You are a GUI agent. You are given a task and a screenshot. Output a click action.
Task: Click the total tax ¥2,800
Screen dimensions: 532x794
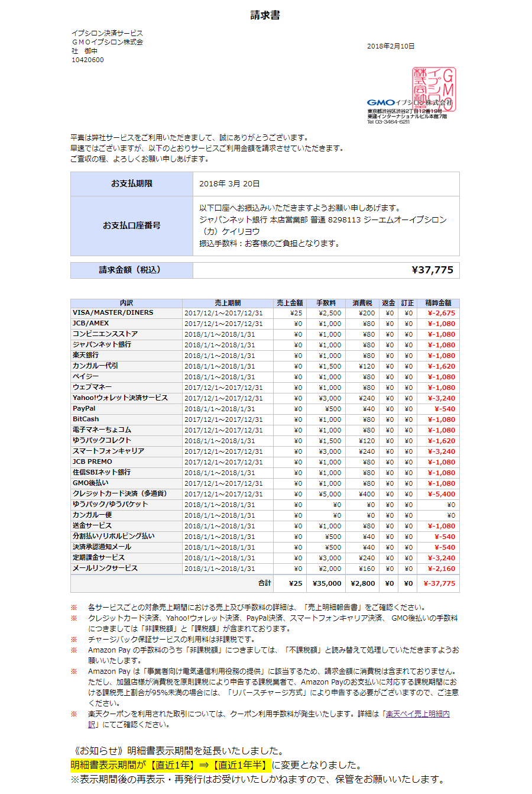[363, 583]
